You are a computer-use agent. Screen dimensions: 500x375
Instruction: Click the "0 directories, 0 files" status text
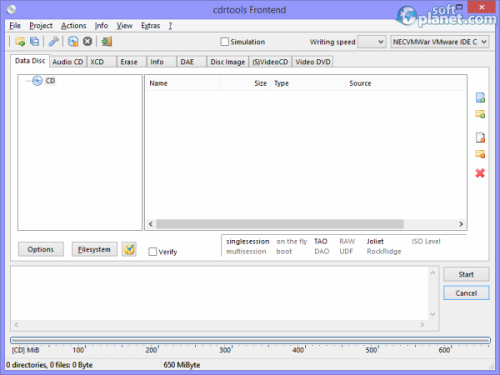pos(49,365)
